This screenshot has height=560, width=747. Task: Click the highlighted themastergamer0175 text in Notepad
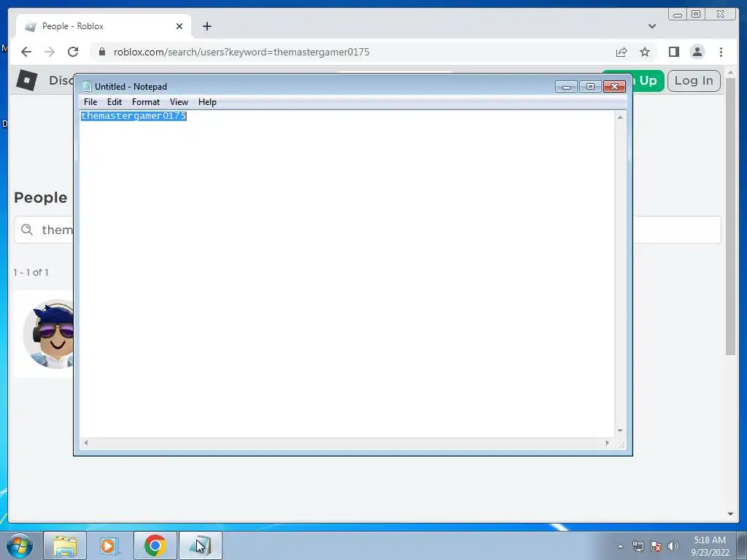point(133,116)
